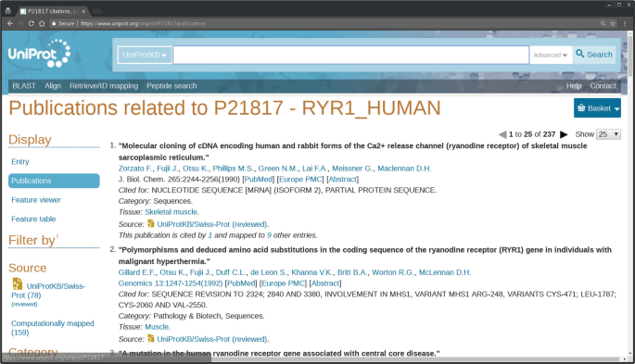Click the browser home icon
This screenshot has width=635, height=364.
[x=42, y=23]
